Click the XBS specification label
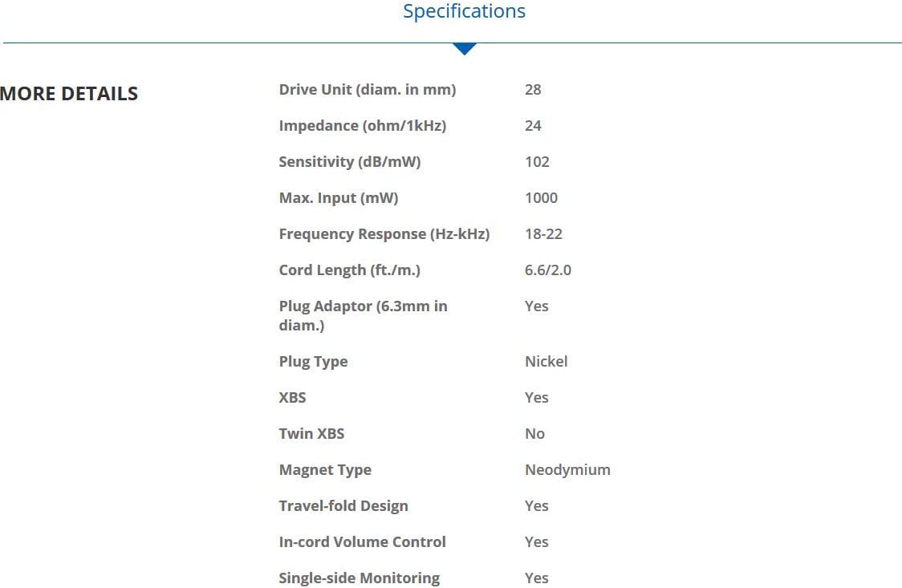Screen dimensions: 902x588 click(x=292, y=398)
